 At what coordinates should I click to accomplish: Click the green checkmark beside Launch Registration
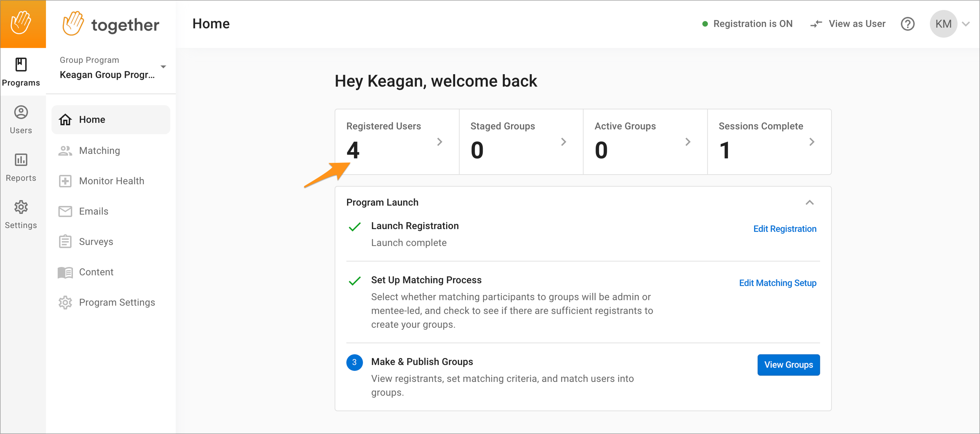click(x=354, y=227)
